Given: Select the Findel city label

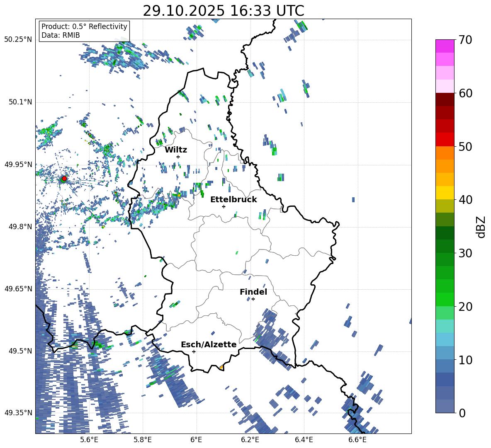Looking at the screenshot, I should 253,292.
